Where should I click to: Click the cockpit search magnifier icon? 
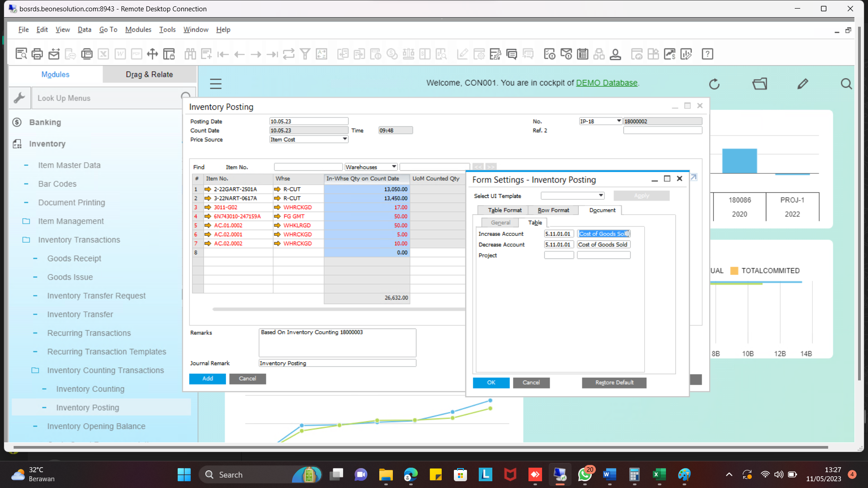click(846, 84)
